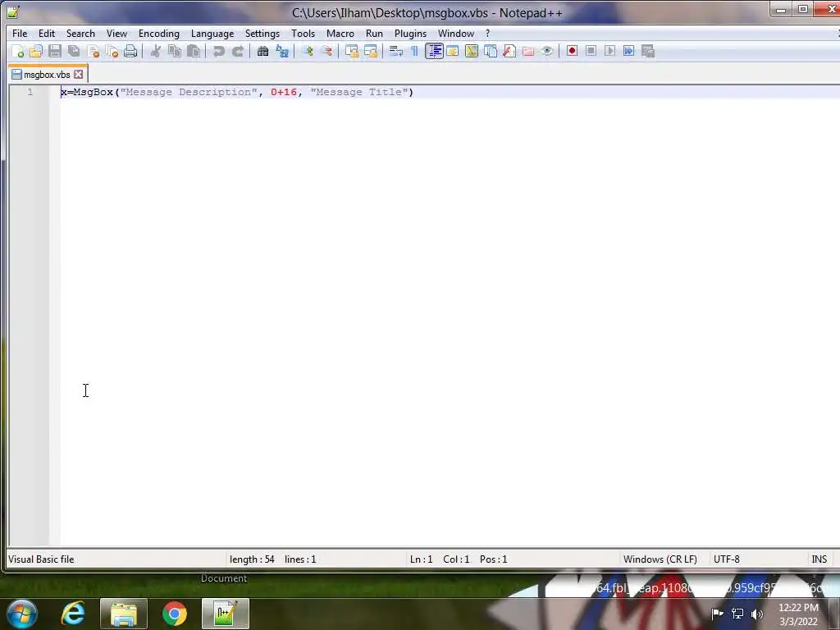The image size is (840, 630).
Task: Toggle monitoring eye icon
Action: pos(547,52)
